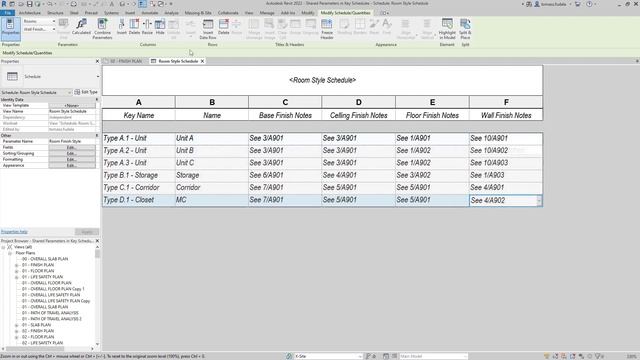
Task: Click the Edit Type icon button
Action: (x=86, y=92)
